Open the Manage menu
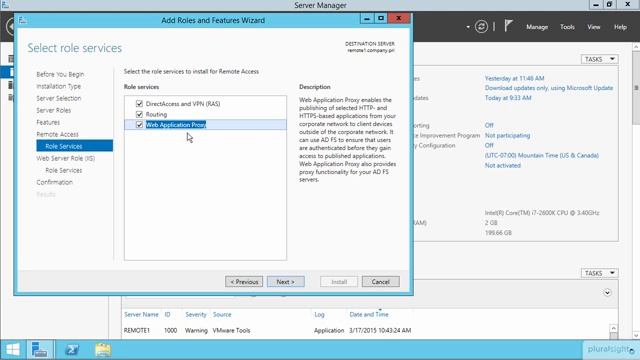This screenshot has height=360, width=640. pyautogui.click(x=537, y=27)
